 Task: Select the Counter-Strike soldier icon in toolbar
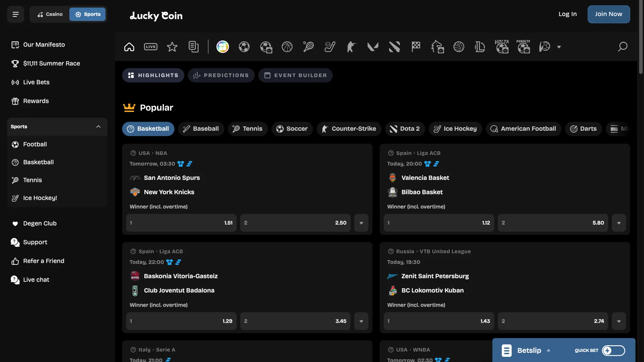[351, 47]
